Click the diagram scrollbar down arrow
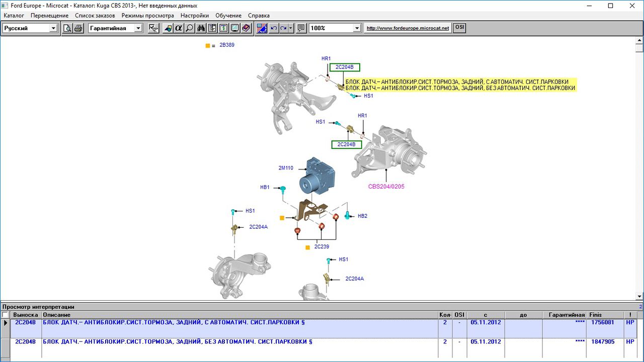The width and height of the screenshot is (644, 362). coord(639,296)
